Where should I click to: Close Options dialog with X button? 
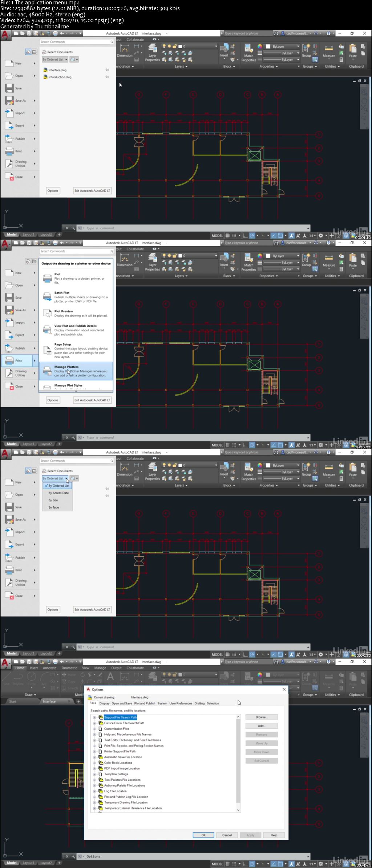[x=284, y=689]
